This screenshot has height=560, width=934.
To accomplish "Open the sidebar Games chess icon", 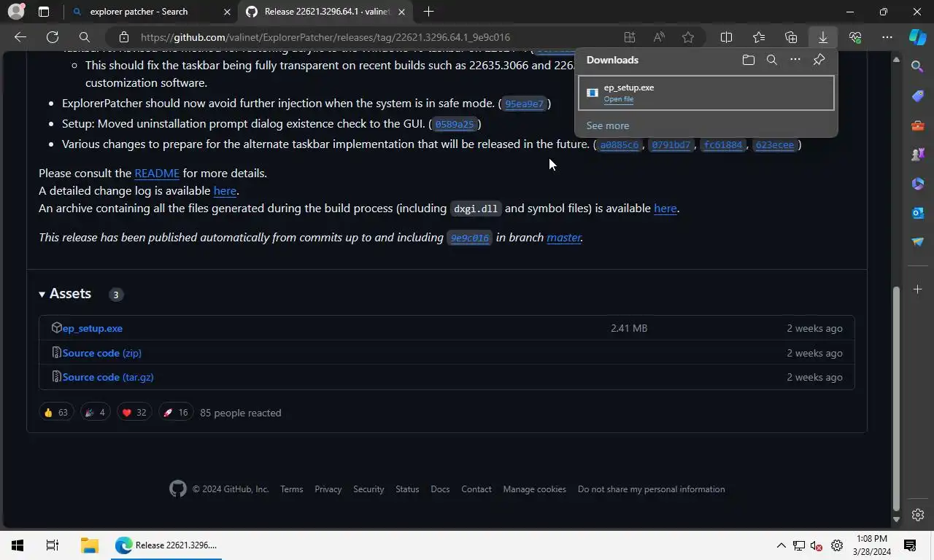I will [x=918, y=155].
